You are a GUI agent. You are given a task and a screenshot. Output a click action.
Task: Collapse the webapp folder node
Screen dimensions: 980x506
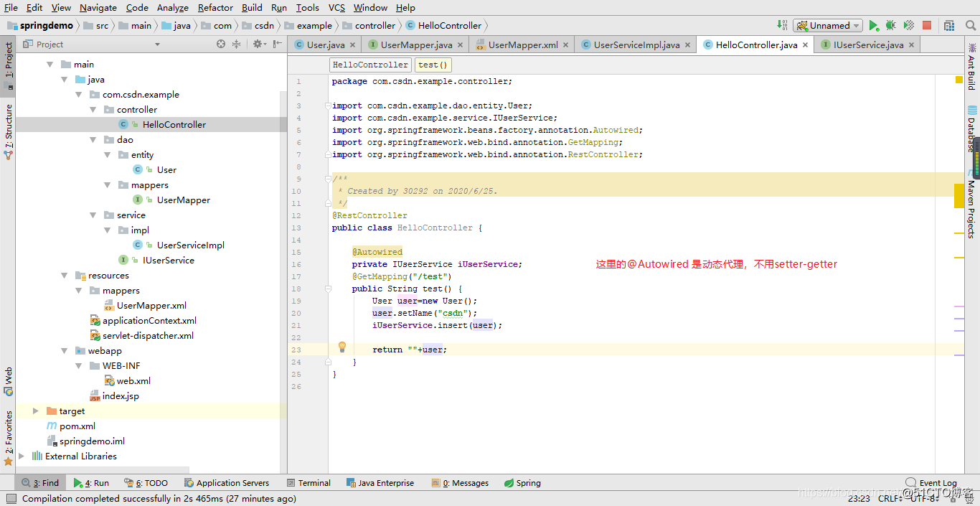[x=64, y=351]
